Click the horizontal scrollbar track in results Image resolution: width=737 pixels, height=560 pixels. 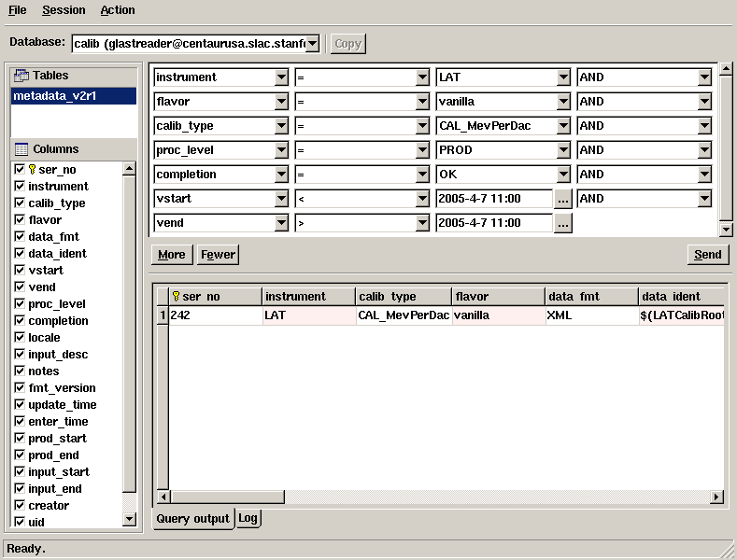(439, 497)
